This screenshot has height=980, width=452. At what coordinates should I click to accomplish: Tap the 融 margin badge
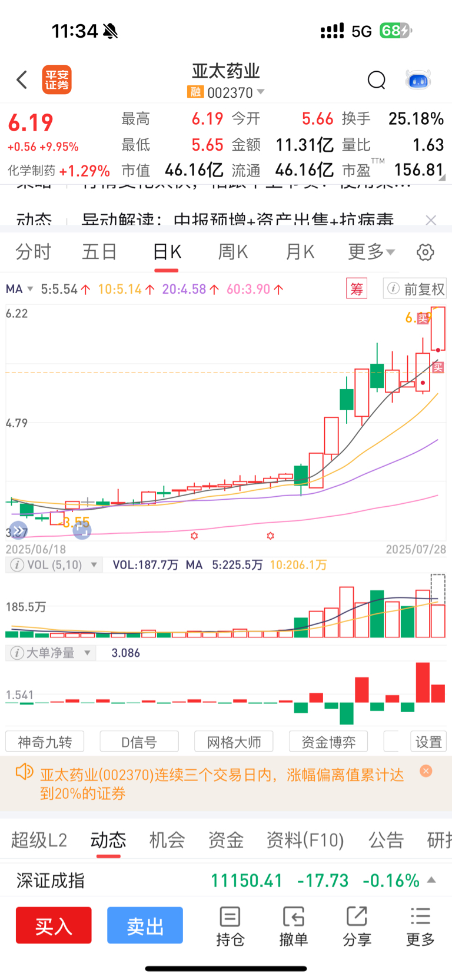point(195,92)
